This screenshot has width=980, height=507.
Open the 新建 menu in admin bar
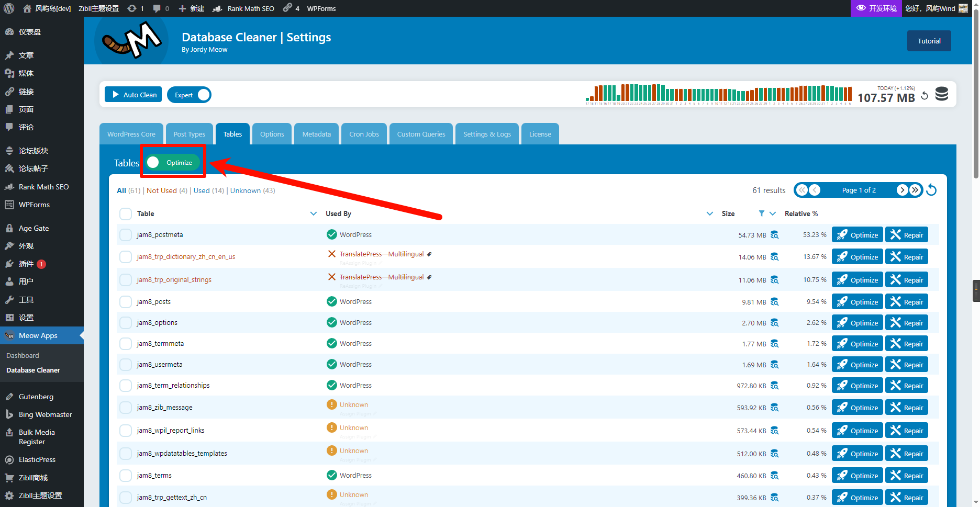point(191,8)
